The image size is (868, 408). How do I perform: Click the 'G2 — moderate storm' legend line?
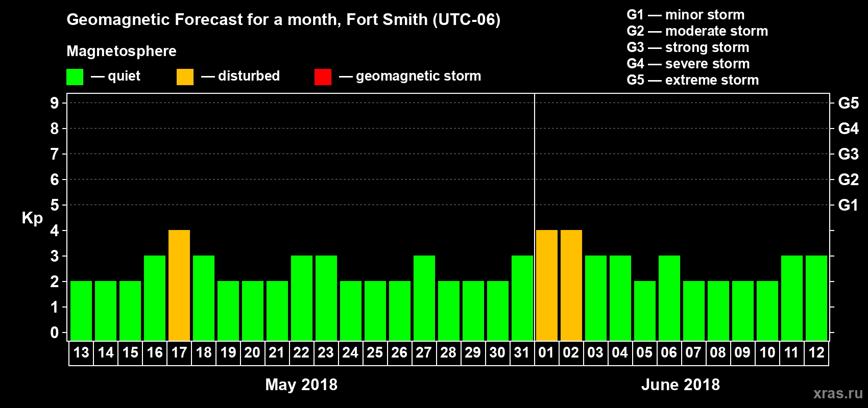click(x=697, y=31)
